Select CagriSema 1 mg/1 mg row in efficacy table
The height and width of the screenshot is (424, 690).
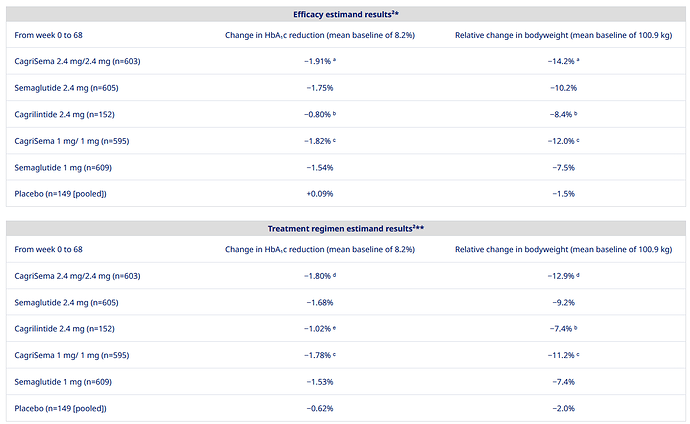(x=346, y=141)
